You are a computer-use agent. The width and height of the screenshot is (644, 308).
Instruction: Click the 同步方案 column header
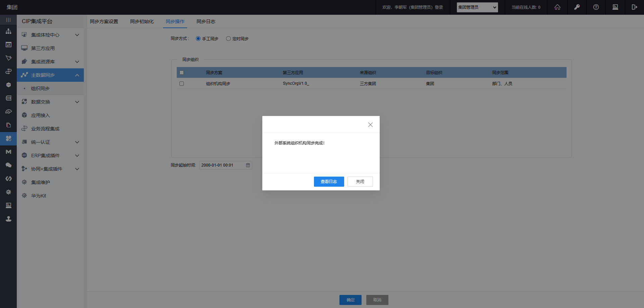coord(214,72)
